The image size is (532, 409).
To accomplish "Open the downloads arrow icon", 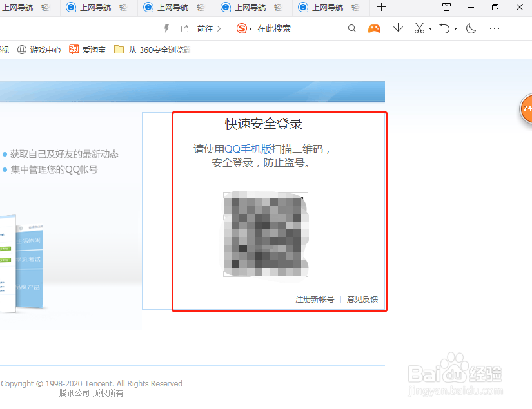I will point(398,29).
